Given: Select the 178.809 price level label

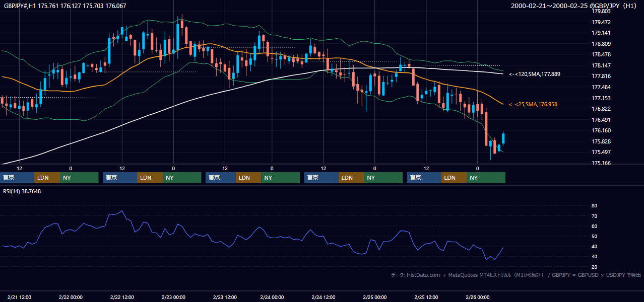Looking at the screenshot, I should pyautogui.click(x=601, y=44).
